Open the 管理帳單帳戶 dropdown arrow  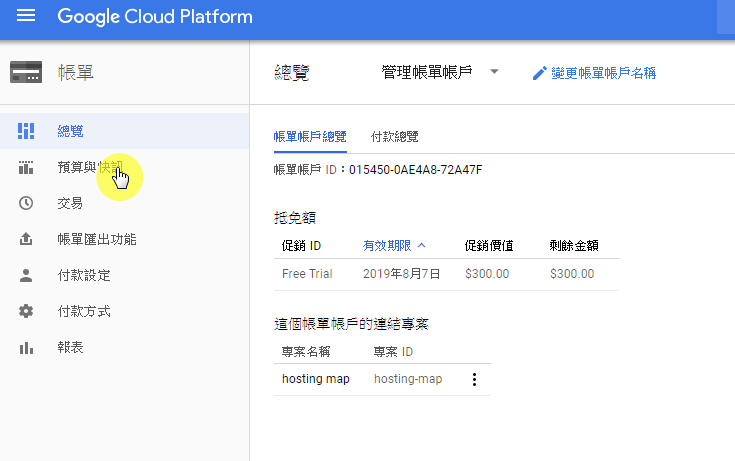[494, 72]
